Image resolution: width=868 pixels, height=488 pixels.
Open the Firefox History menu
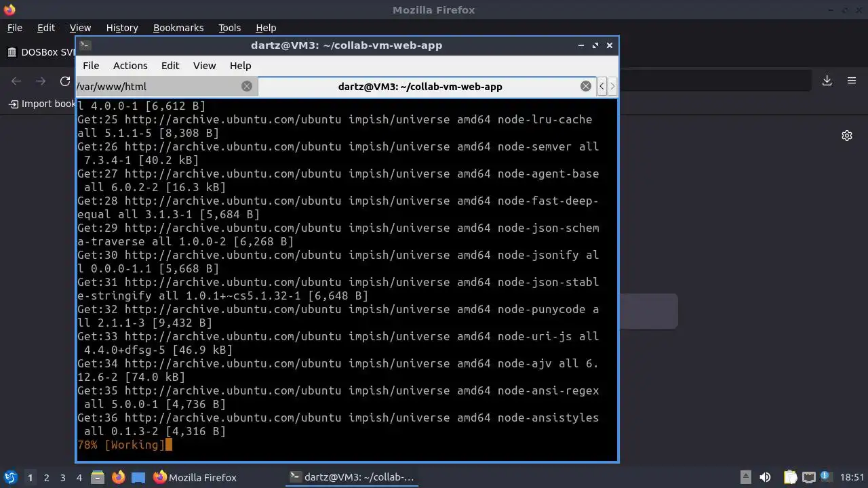click(122, 28)
